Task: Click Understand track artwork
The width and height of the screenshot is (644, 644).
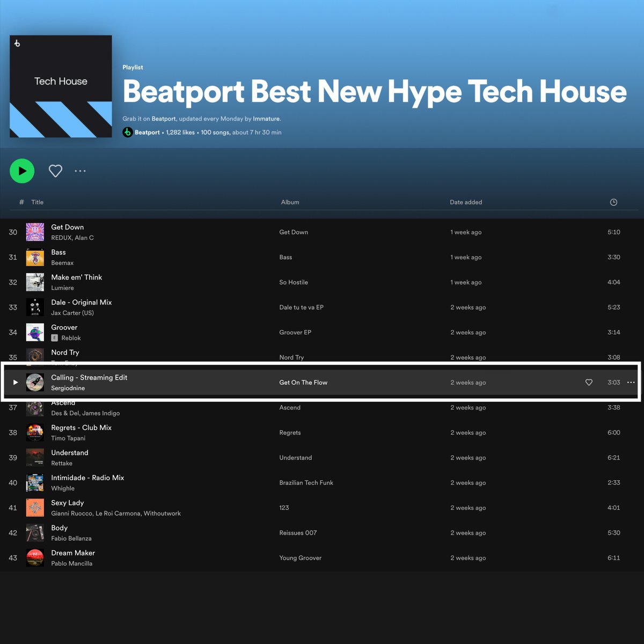Action: 35,458
